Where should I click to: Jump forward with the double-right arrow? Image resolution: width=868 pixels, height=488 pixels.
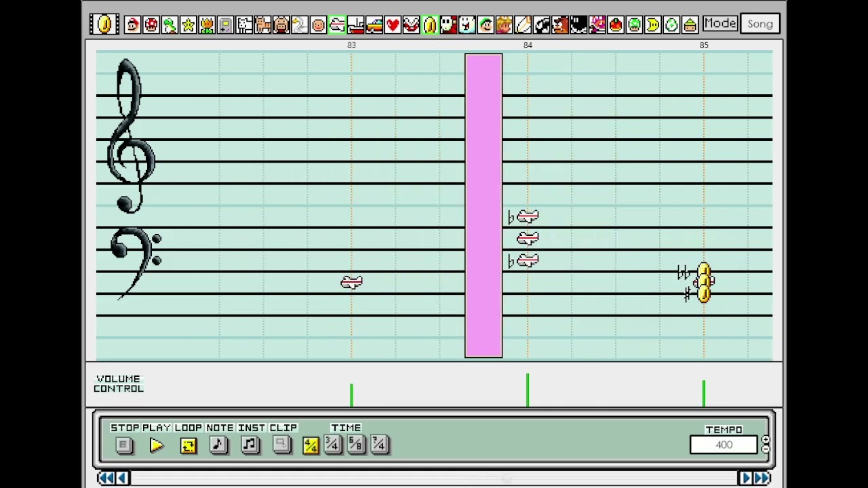coord(762,479)
